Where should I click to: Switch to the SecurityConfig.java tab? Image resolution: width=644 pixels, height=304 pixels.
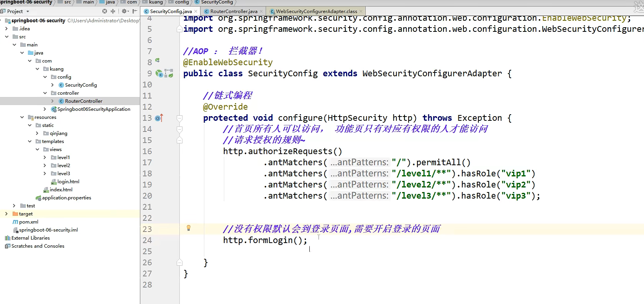[171, 12]
